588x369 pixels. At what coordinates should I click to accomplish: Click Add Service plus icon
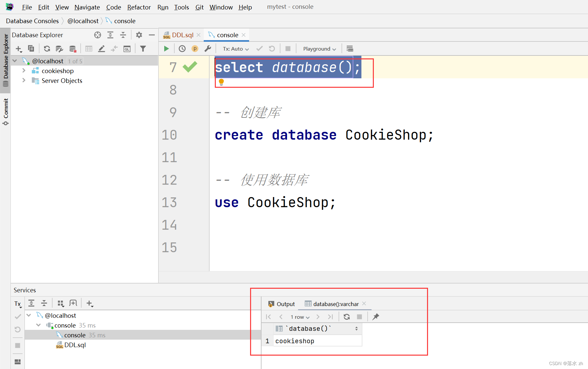tap(90, 304)
